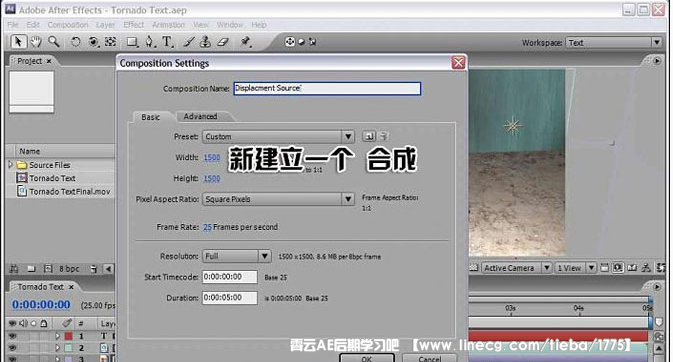Close the Composition Settings dialog
The width and height of the screenshot is (673, 362).
pos(458,63)
